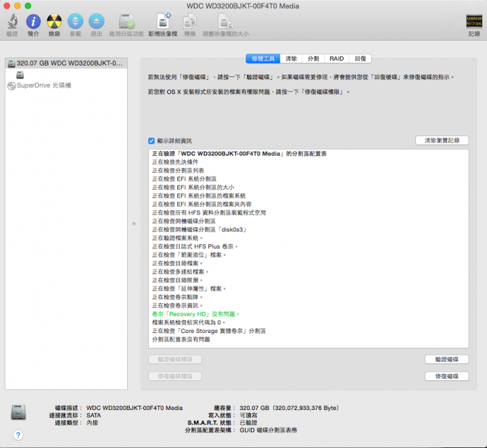Switch to the RAID tab
The height and width of the screenshot is (448, 487).
point(337,59)
